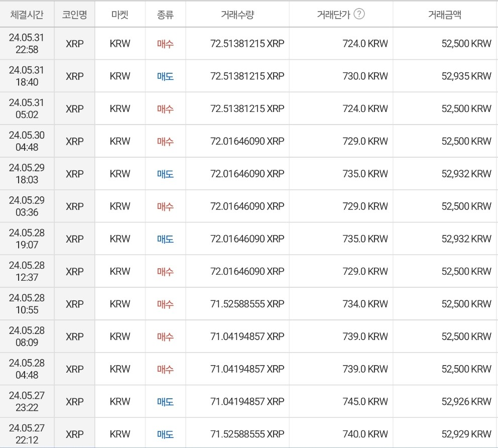Click the 52,935 KRW trade amount
This screenshot has height=448, width=498.
466,76
